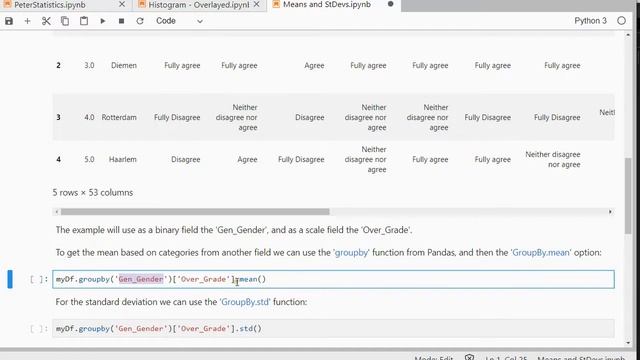Restart the kernel with the circular arrow

pos(140,21)
